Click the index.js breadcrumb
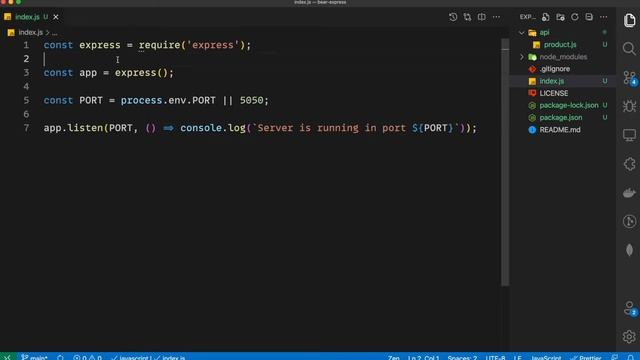Image resolution: width=640 pixels, height=360 pixels. pos(30,32)
